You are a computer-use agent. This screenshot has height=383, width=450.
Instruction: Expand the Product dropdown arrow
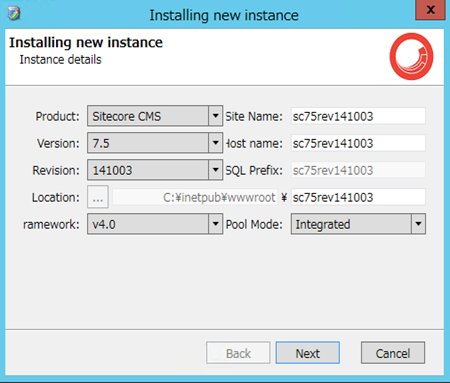click(x=216, y=116)
